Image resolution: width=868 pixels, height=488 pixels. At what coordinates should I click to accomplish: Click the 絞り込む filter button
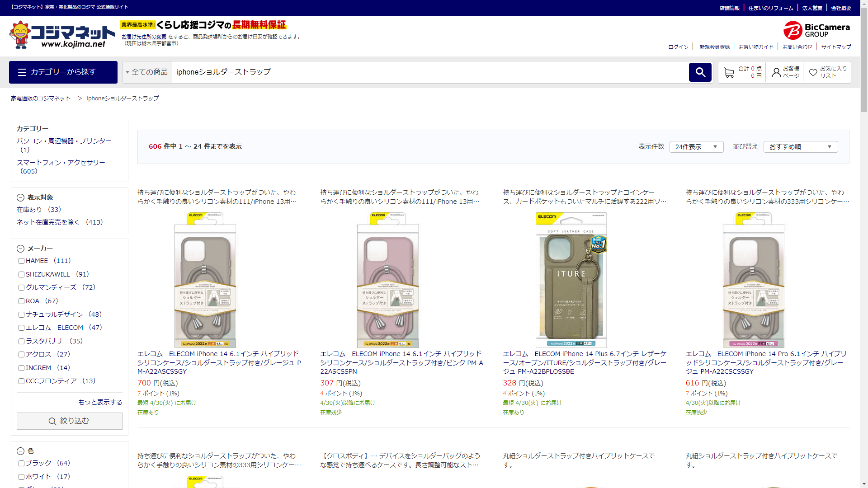coord(70,421)
